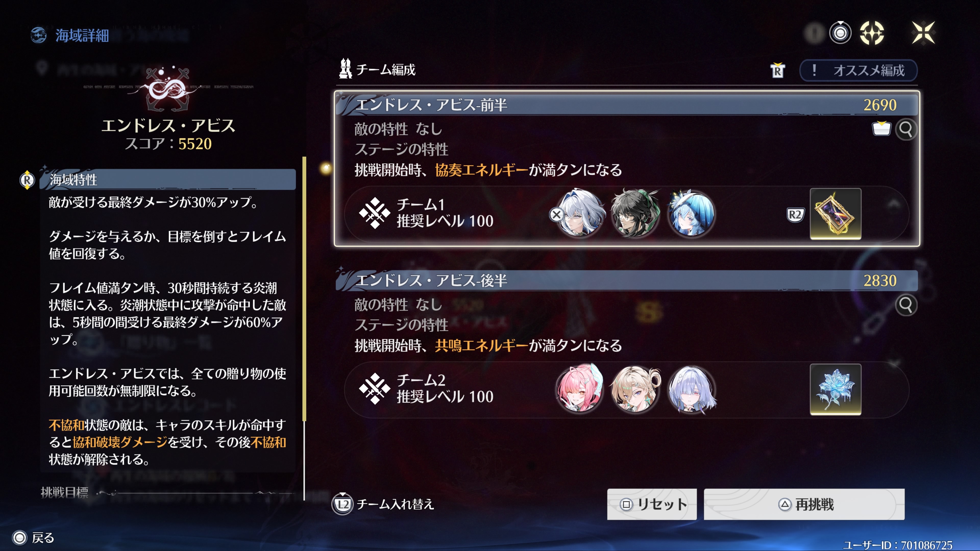Viewport: 980px width, 551px height.
Task: Open the golden card gift icon in チーム1
Action: coord(836,214)
